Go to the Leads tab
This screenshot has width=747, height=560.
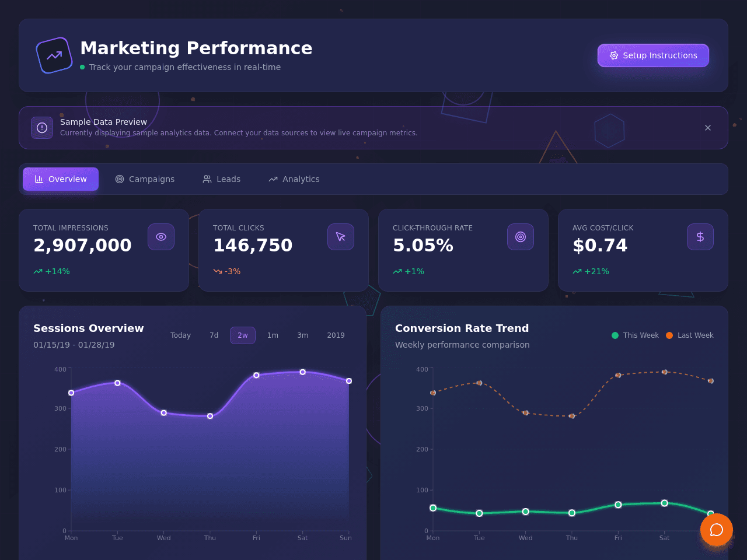tap(221, 179)
